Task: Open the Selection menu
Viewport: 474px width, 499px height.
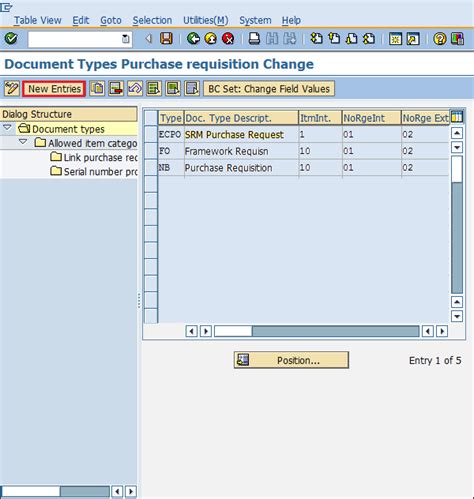Action: (152, 20)
